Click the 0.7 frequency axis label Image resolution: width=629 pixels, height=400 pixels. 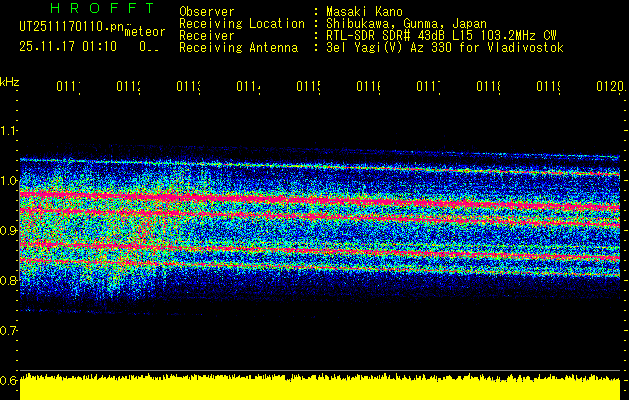9,331
